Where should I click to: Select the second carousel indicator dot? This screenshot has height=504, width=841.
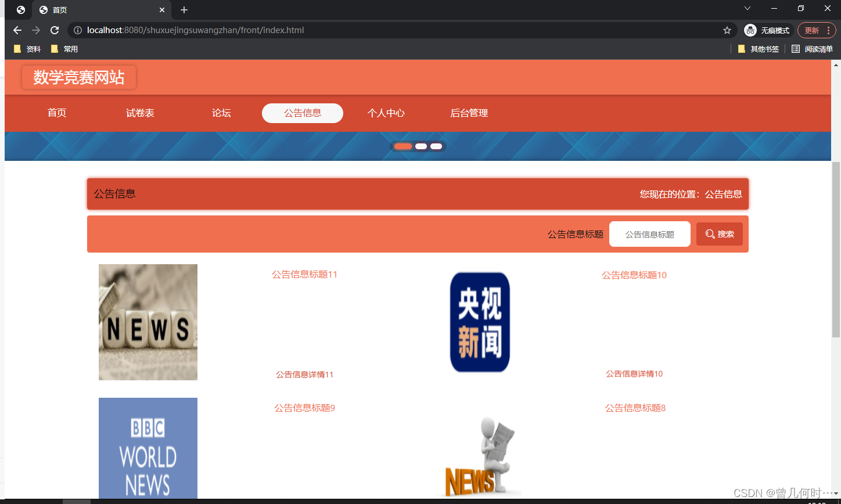coord(421,146)
